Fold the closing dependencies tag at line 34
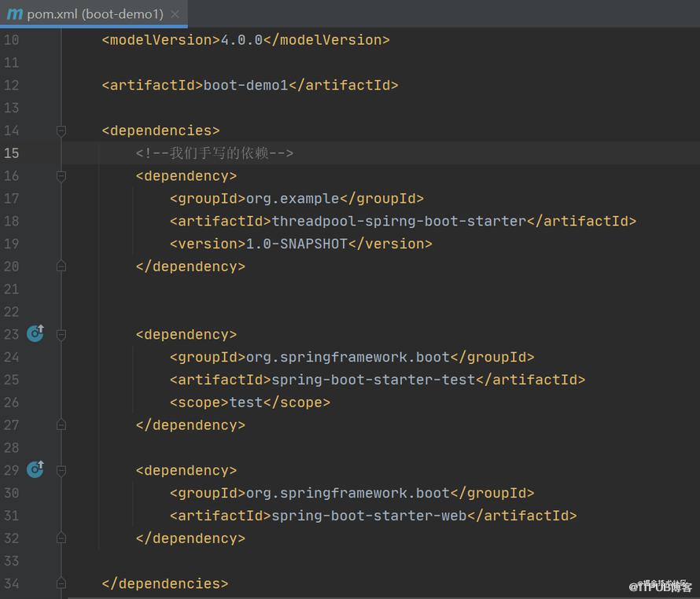700x599 pixels. (61, 583)
